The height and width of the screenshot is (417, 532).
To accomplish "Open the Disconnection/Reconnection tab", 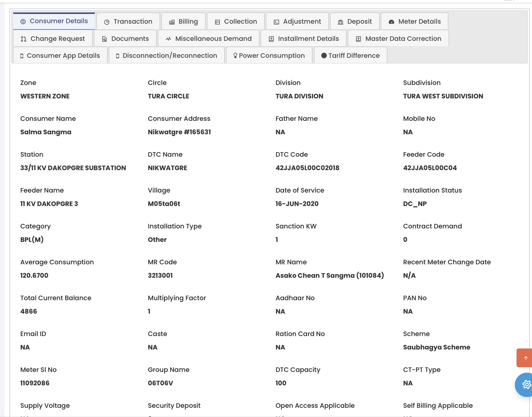I will pyautogui.click(x=167, y=56).
